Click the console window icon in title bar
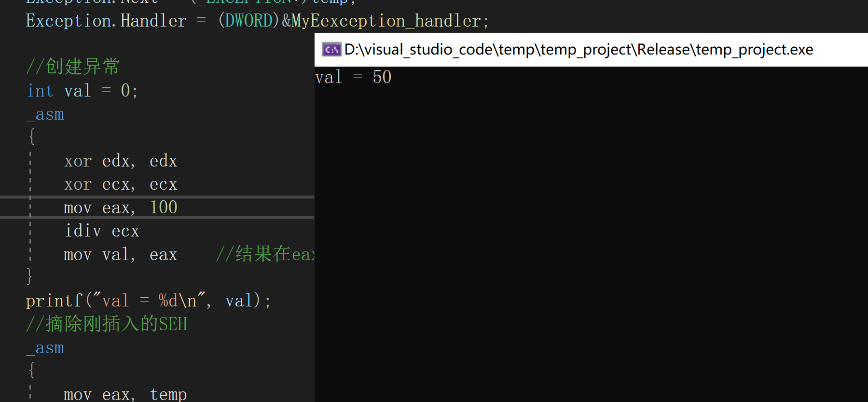 (331, 49)
